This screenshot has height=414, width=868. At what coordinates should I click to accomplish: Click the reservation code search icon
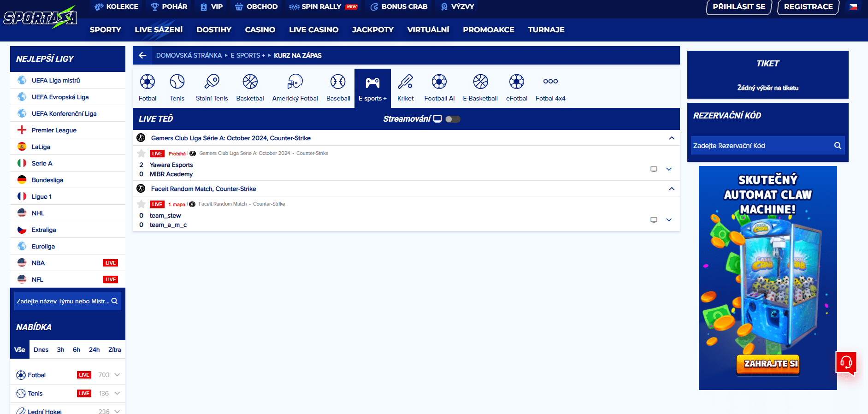(838, 146)
